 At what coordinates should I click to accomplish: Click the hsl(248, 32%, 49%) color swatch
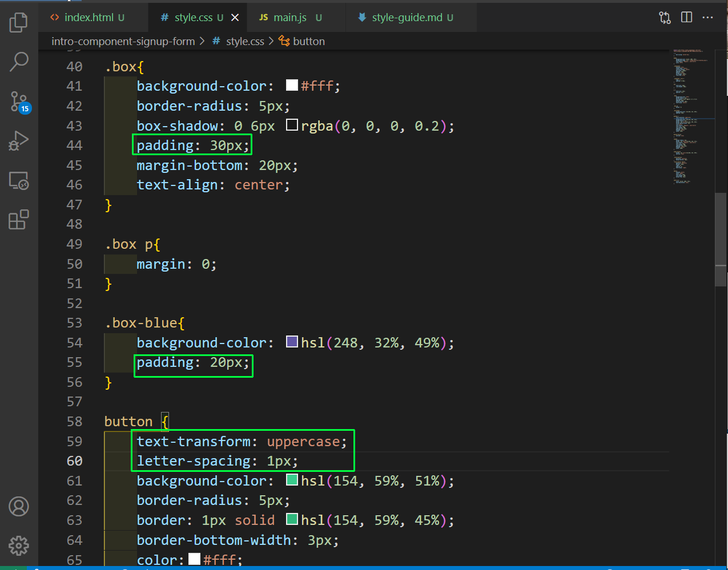[x=292, y=342]
